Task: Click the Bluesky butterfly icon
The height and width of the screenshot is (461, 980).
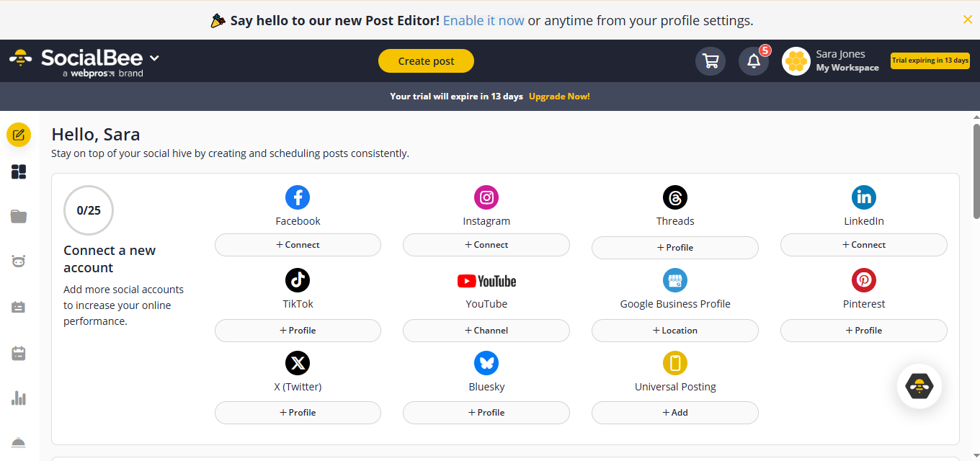Action: (x=486, y=363)
